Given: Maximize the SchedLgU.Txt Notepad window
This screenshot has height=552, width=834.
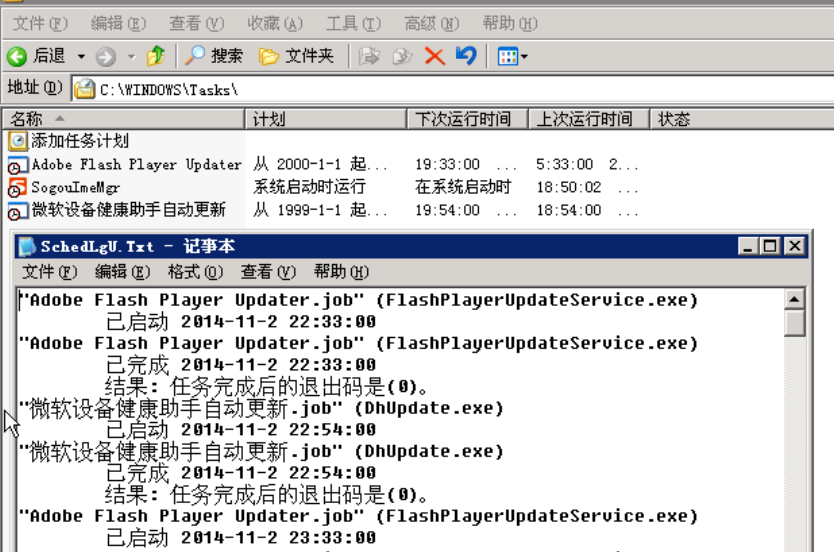Looking at the screenshot, I should (770, 246).
